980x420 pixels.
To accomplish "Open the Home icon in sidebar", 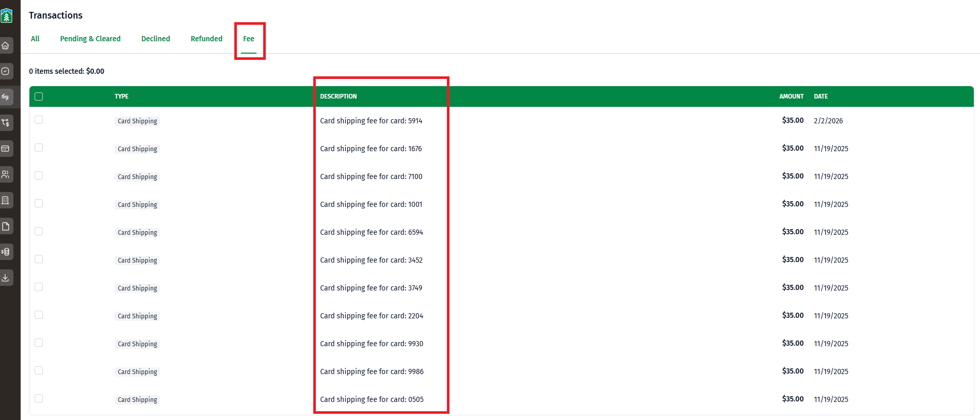I will (6, 45).
